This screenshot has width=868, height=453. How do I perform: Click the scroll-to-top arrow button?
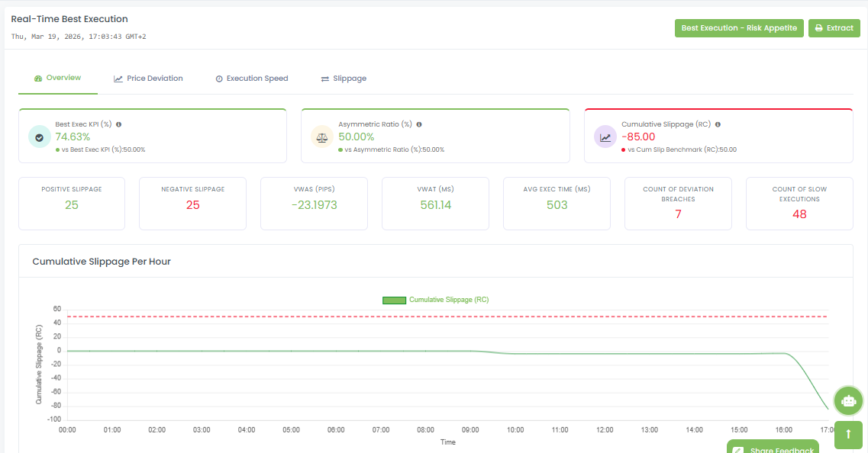coord(848,435)
